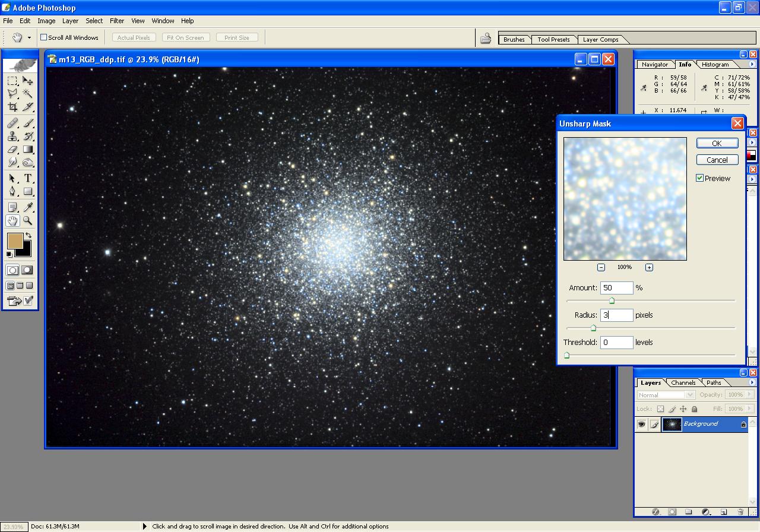Click the zoom-in plus under filter preview
The width and height of the screenshot is (760, 532).
tap(649, 267)
